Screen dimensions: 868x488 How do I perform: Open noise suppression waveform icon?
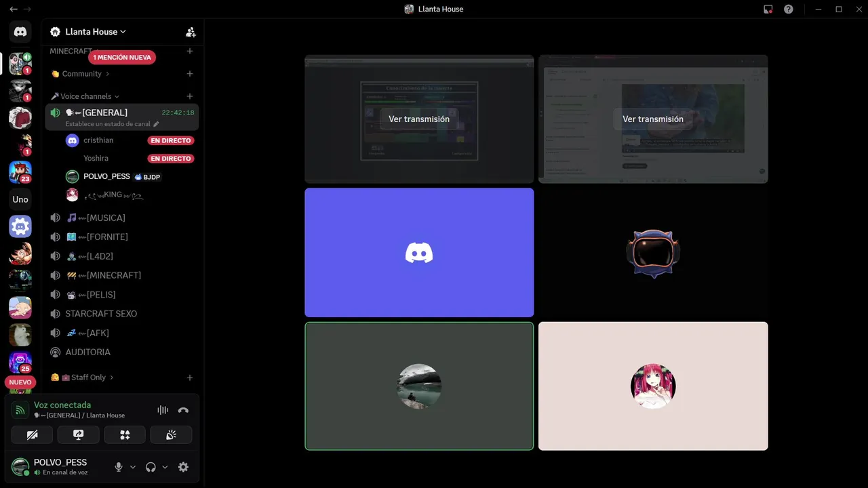[x=163, y=410]
